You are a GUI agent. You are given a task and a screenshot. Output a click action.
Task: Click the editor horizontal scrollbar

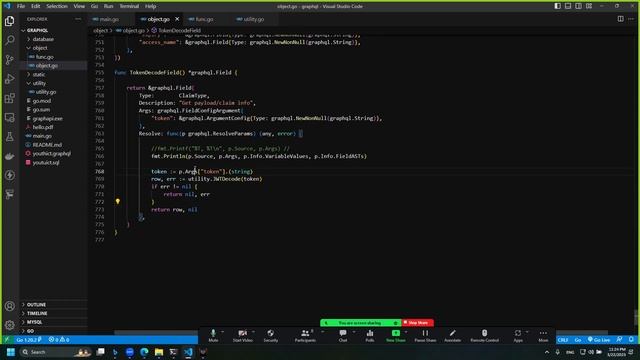(x=361, y=333)
